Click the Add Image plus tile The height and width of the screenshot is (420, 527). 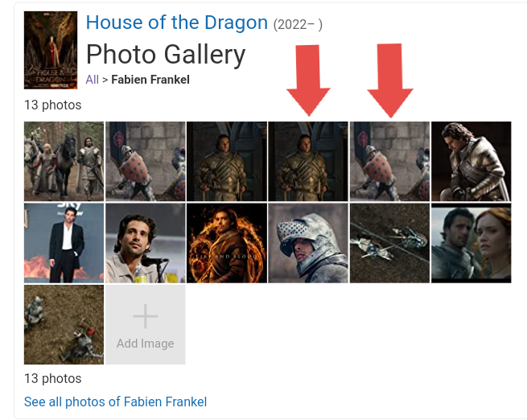pos(146,324)
